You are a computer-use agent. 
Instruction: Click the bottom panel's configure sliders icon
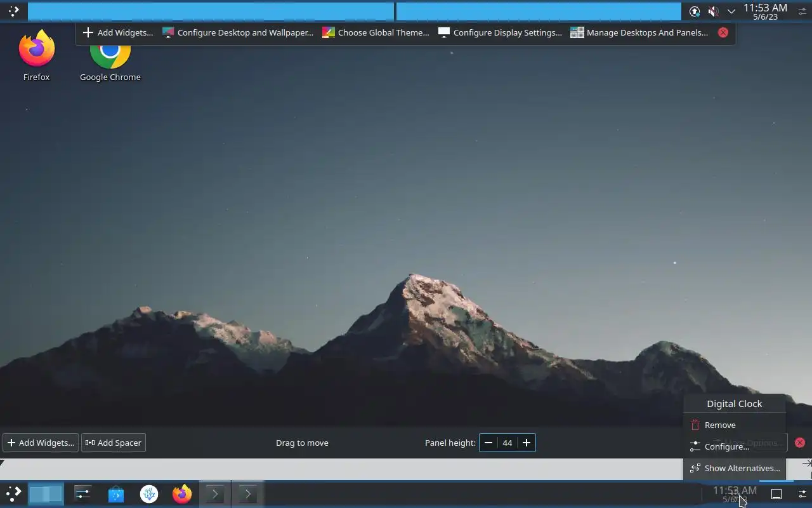pyautogui.click(x=802, y=493)
